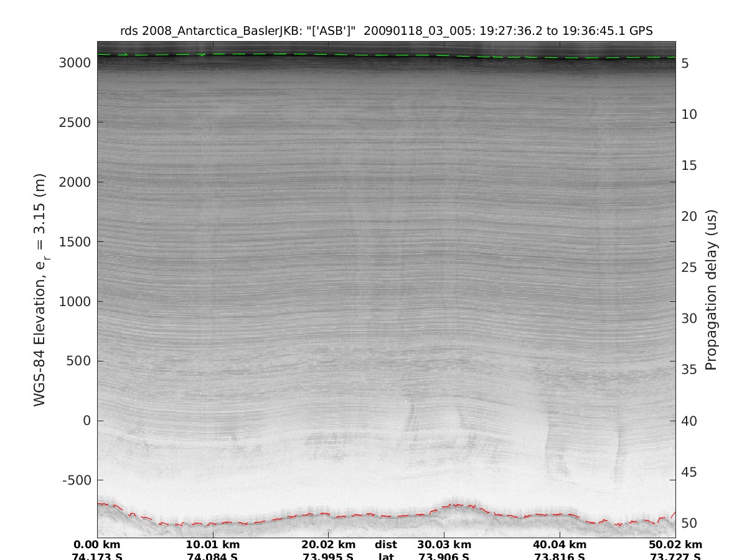Click the 0.00 km distance label

[x=97, y=545]
